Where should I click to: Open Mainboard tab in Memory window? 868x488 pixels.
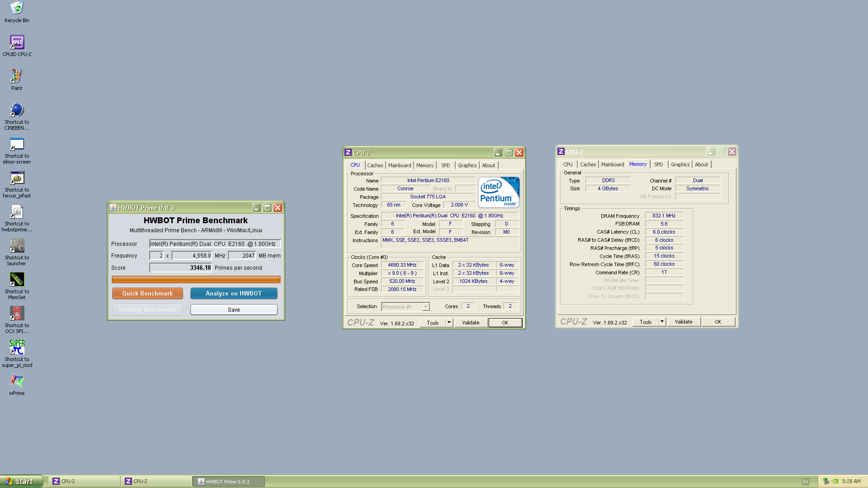(613, 164)
